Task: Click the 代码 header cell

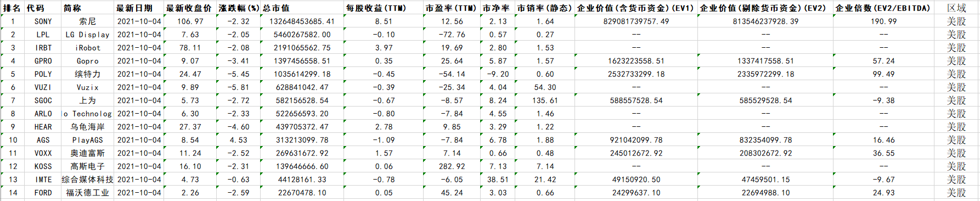Action: point(43,8)
